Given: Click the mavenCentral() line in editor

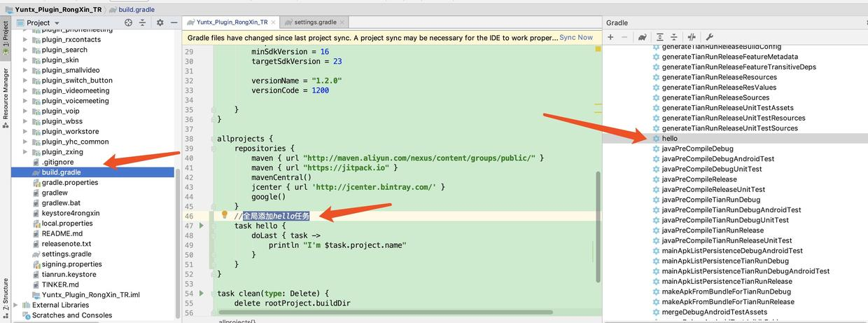Looking at the screenshot, I should tap(281, 177).
